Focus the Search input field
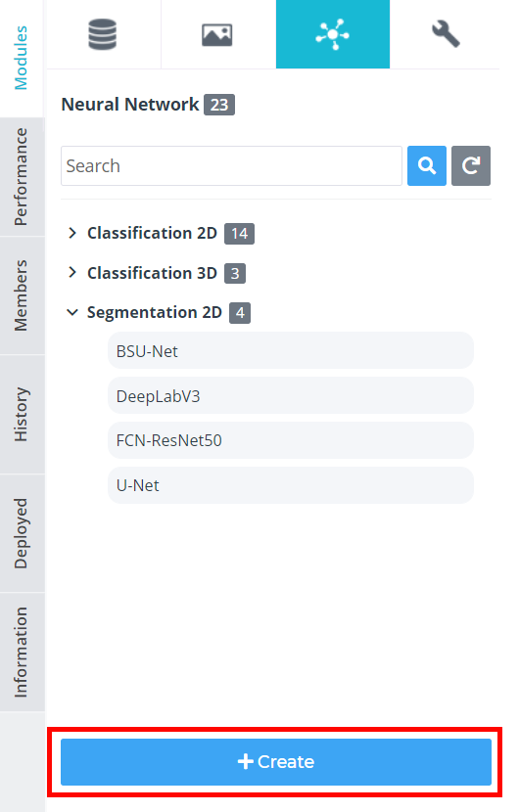The image size is (519, 812). pos(231,165)
